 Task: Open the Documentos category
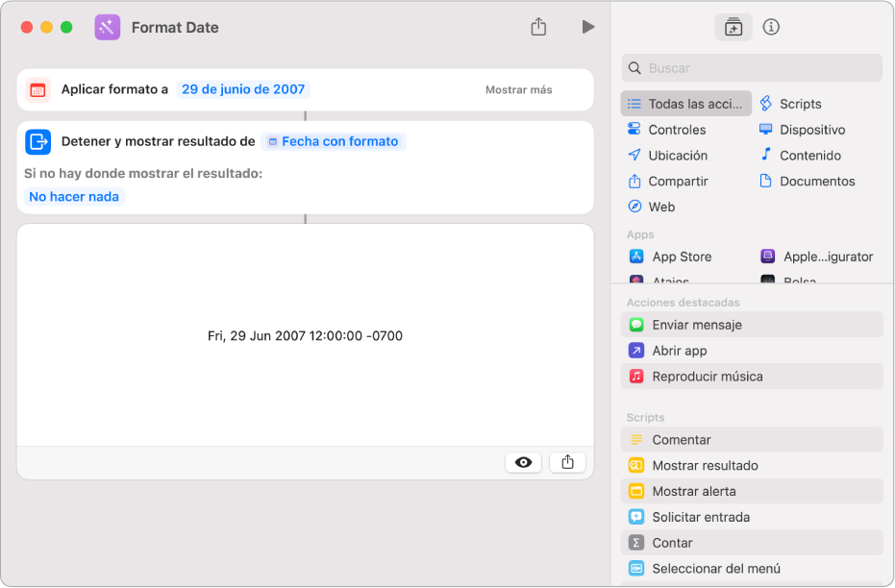tap(807, 182)
